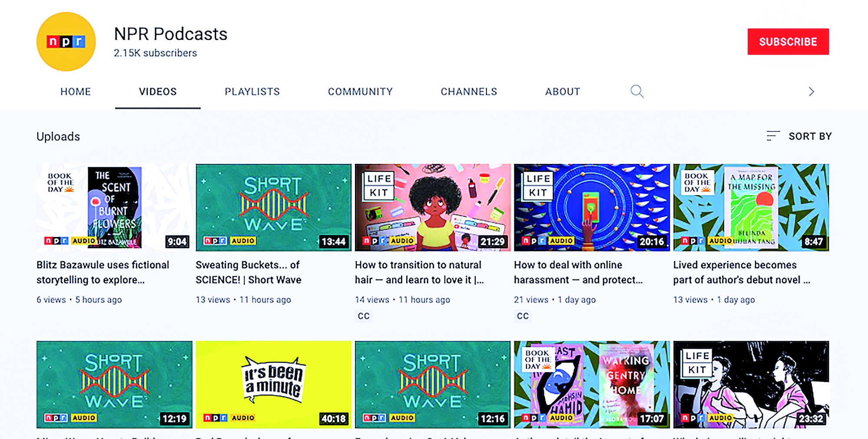Viewport: 868px width, 439px height.
Task: Switch to the Home tab
Action: point(76,92)
